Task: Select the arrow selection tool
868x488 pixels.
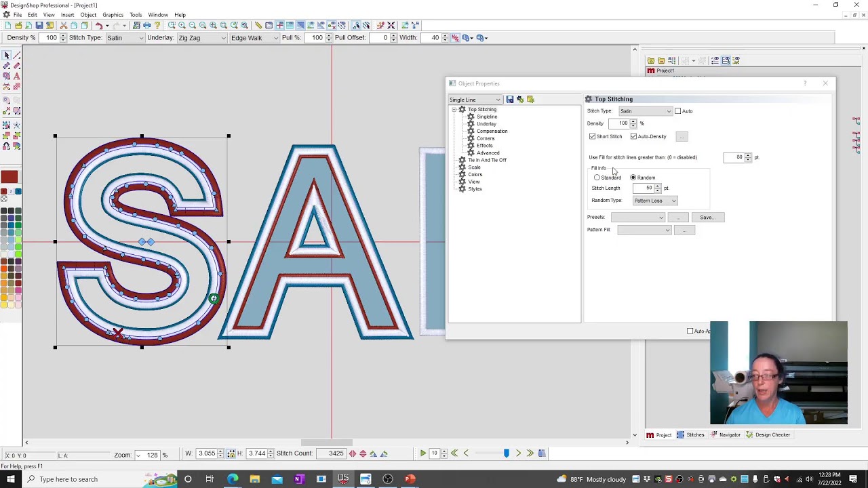Action: pyautogui.click(x=6, y=55)
